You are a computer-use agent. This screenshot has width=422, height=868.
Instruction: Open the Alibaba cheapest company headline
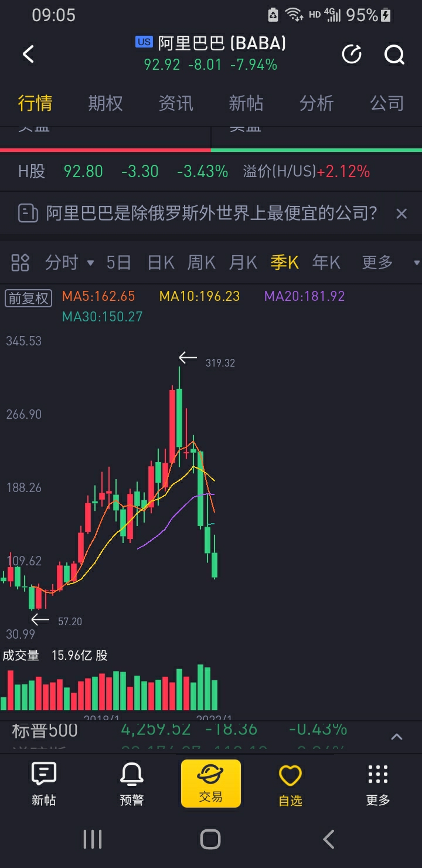coord(212,213)
